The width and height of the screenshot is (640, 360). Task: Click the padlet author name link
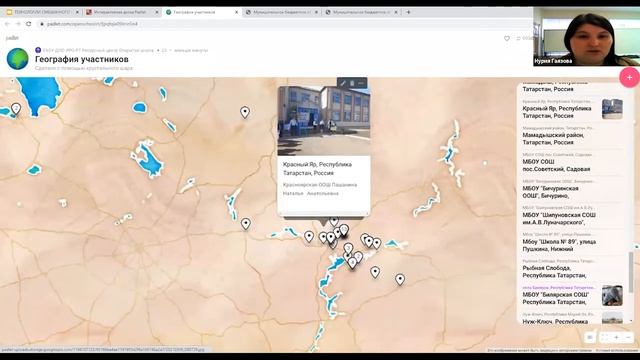pyautogui.click(x=98, y=50)
